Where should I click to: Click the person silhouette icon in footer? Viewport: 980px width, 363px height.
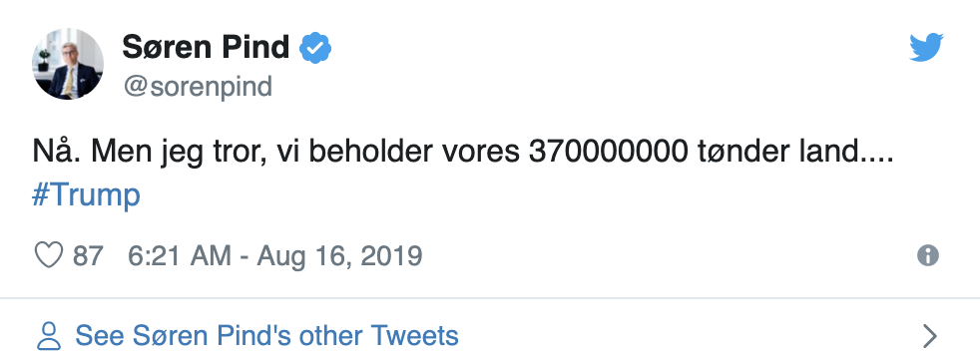pyautogui.click(x=48, y=335)
